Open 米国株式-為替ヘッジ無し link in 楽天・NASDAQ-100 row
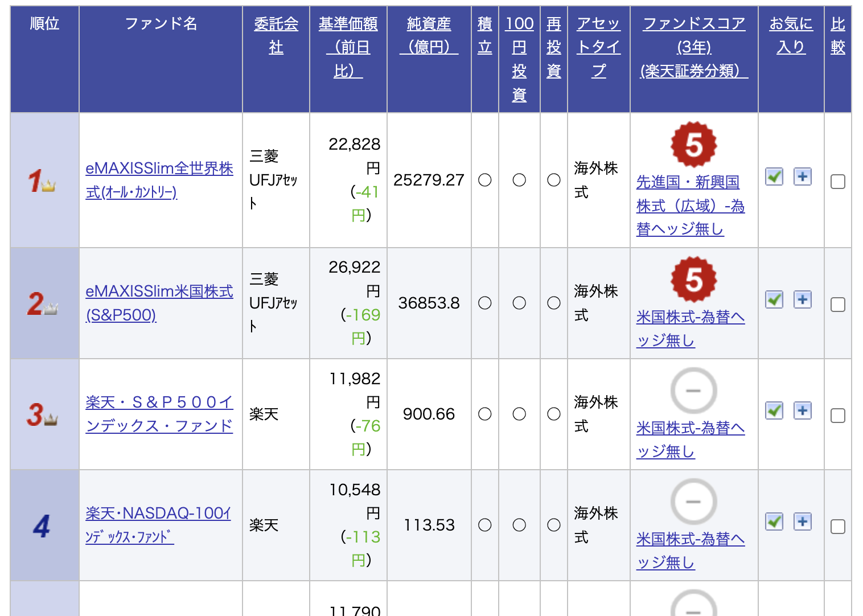Screen dimensions: 863x616 pyautogui.click(x=691, y=551)
